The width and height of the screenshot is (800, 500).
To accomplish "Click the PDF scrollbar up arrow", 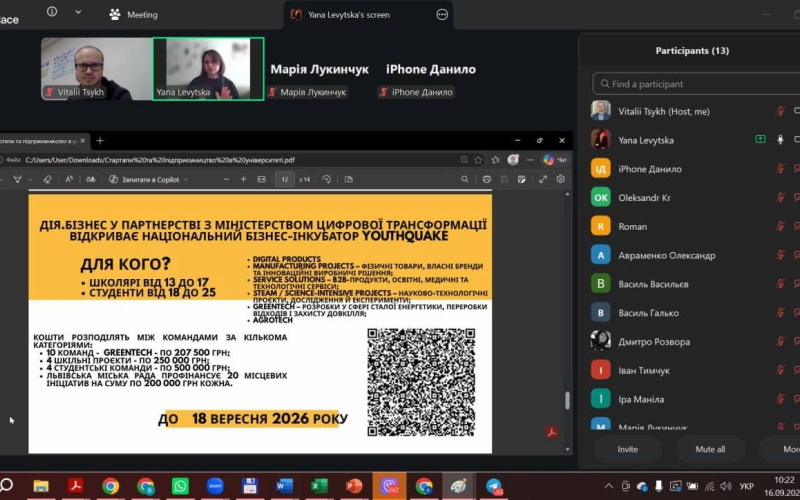I will tap(568, 195).
